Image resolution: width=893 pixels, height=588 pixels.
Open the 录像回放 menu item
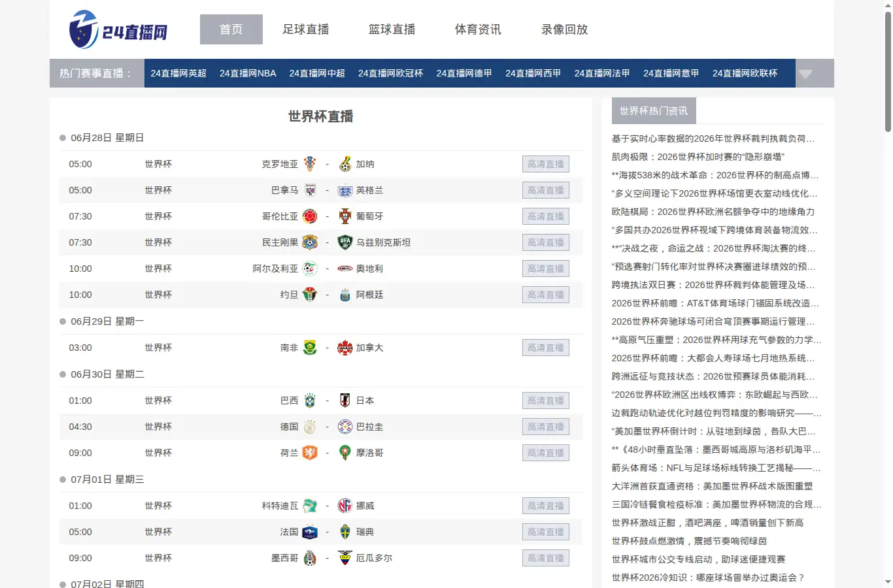565,29
